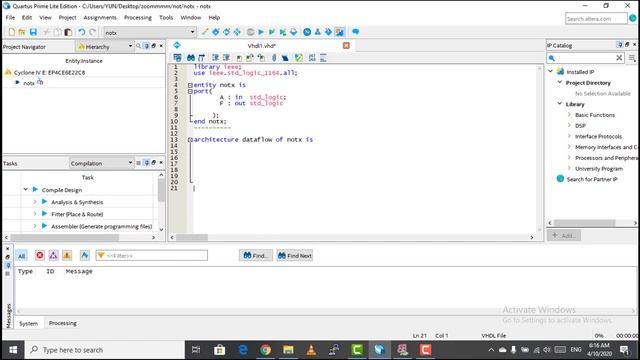Click the first editor toolbar window icon

point(177,58)
